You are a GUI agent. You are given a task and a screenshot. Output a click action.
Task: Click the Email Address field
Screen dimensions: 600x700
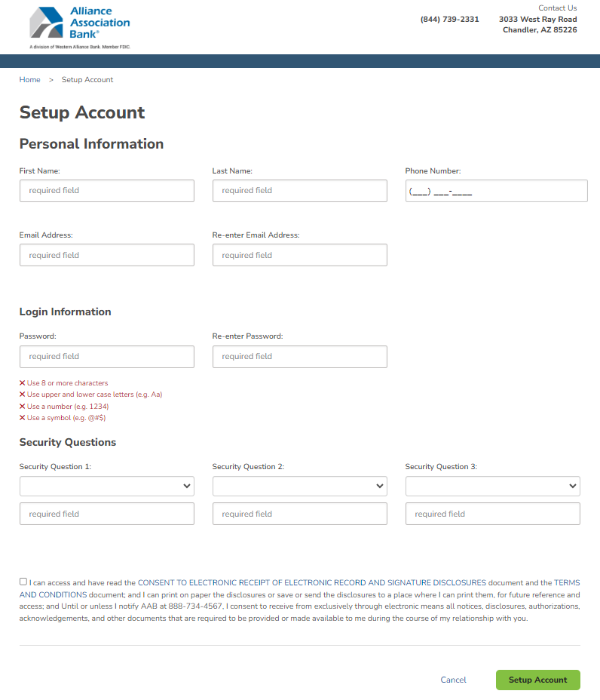(106, 255)
